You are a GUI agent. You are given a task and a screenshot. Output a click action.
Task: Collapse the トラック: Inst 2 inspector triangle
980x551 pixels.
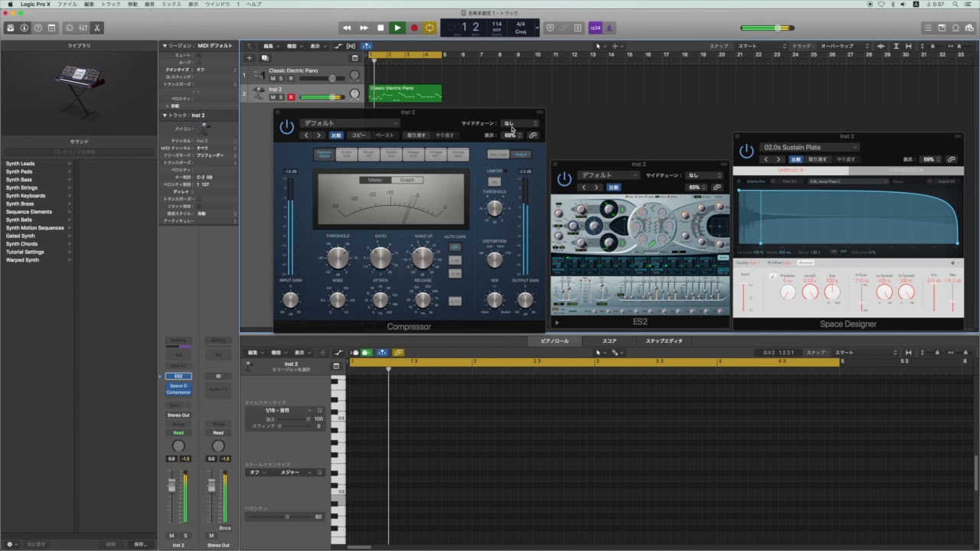164,116
